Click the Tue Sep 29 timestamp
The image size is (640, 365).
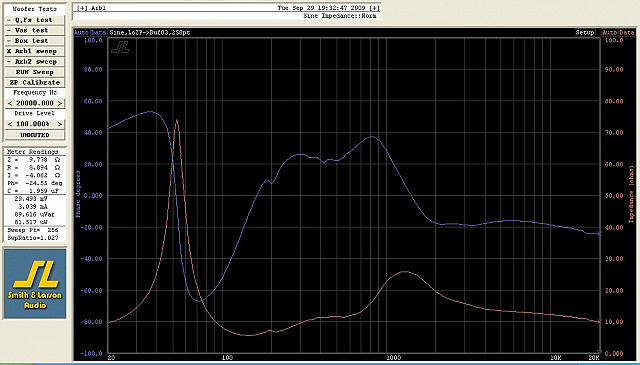tap(322, 8)
